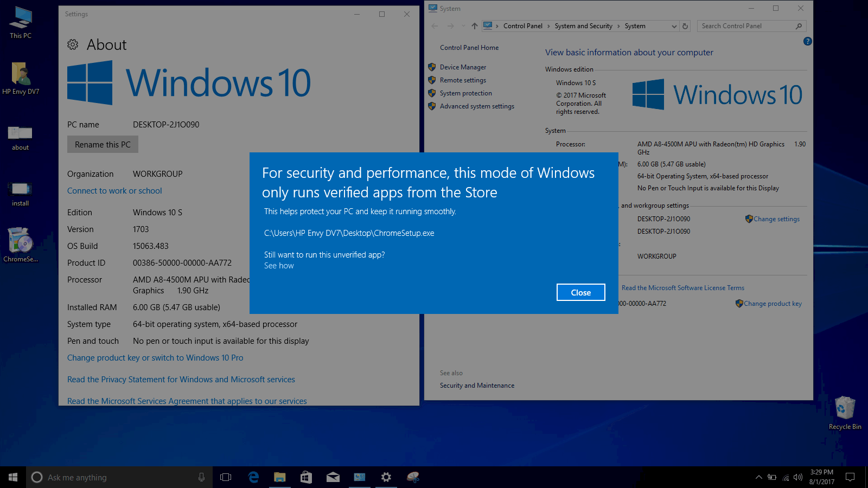Close the unverified app warning dialog

tap(580, 292)
